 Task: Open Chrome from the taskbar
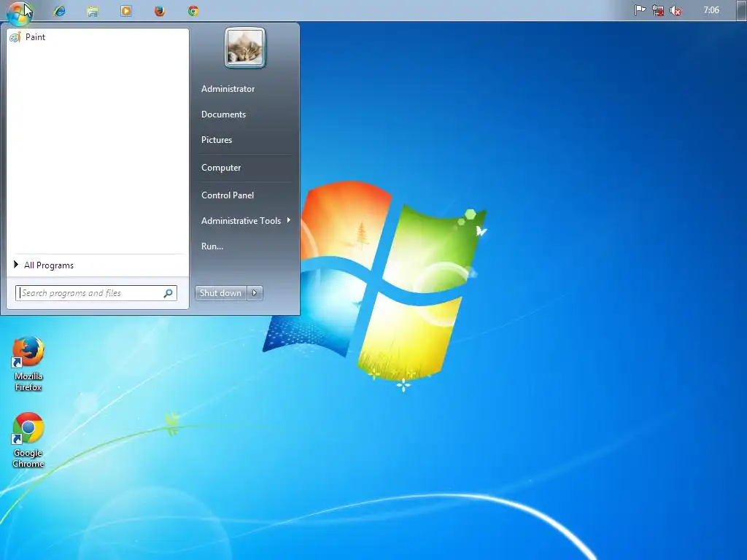tap(193, 10)
